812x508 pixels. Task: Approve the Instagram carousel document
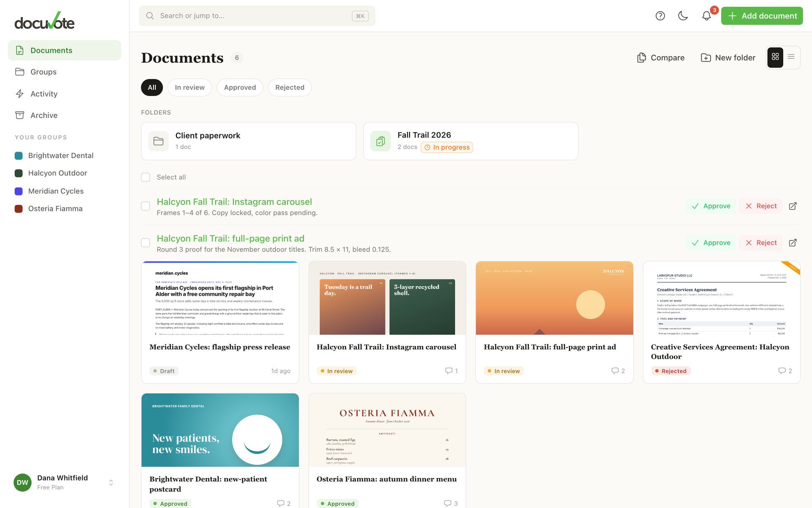click(711, 206)
